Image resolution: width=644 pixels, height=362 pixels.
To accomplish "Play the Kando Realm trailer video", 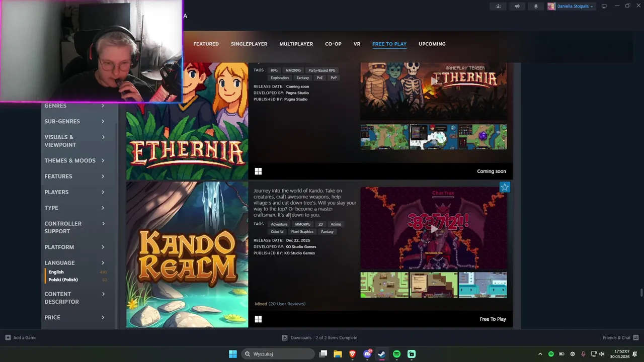I will point(434,229).
